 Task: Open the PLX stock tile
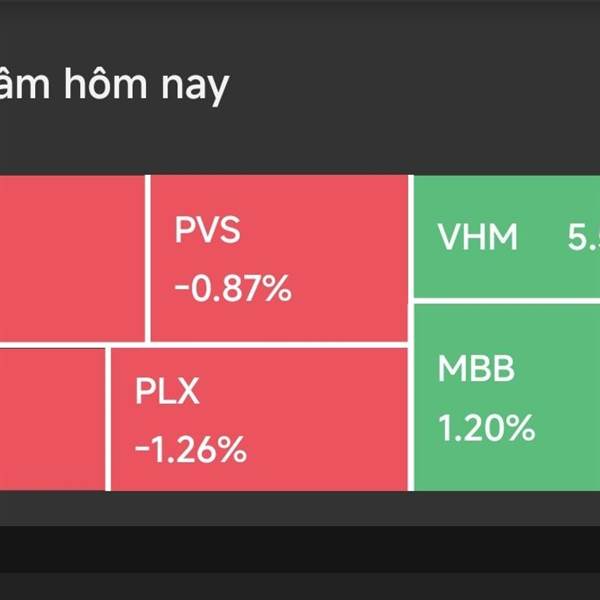coord(258,418)
